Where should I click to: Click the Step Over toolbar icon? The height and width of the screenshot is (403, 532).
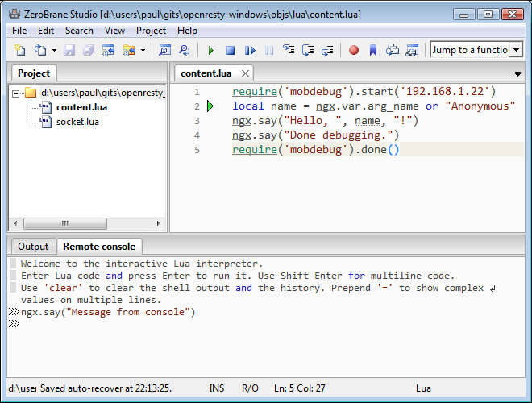[308, 50]
